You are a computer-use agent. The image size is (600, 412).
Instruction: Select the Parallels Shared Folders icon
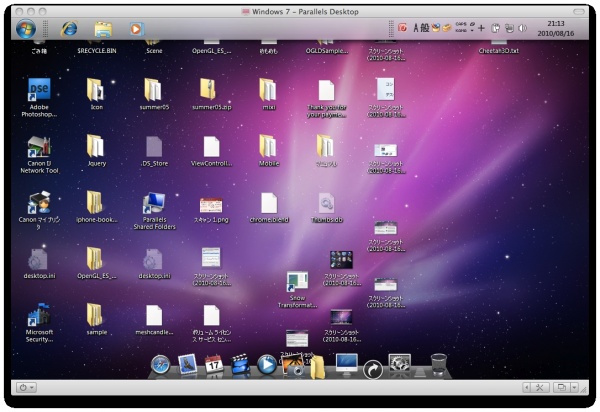(154, 203)
